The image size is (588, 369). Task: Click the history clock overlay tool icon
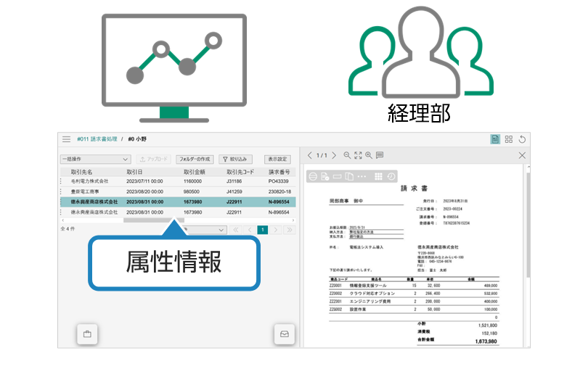(391, 176)
